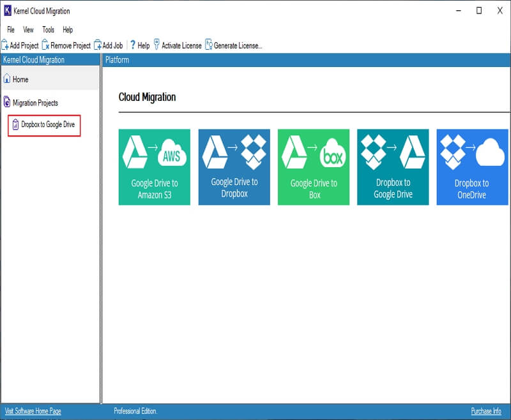Select the Dropbox to Google Drive project label
This screenshot has width=511, height=420.
tap(48, 124)
